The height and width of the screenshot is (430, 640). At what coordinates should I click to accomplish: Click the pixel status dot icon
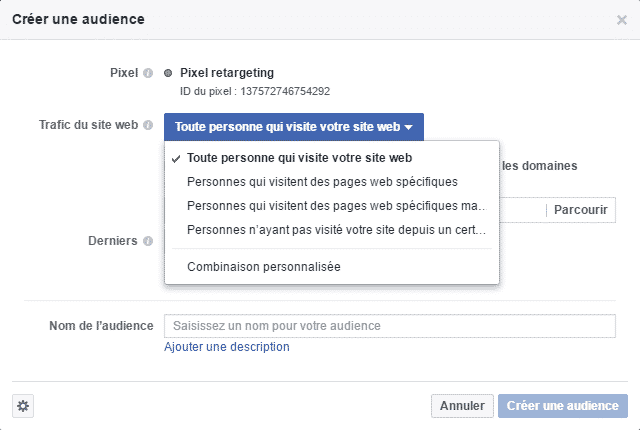(168, 73)
